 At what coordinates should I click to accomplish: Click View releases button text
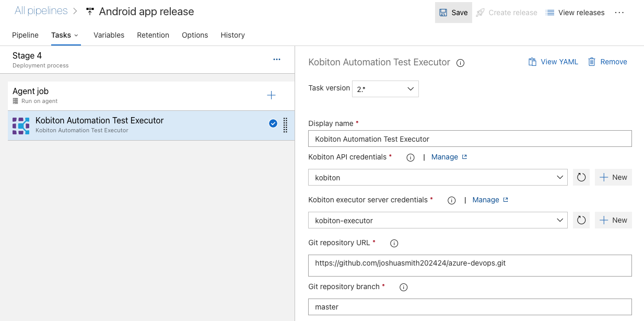(x=581, y=13)
